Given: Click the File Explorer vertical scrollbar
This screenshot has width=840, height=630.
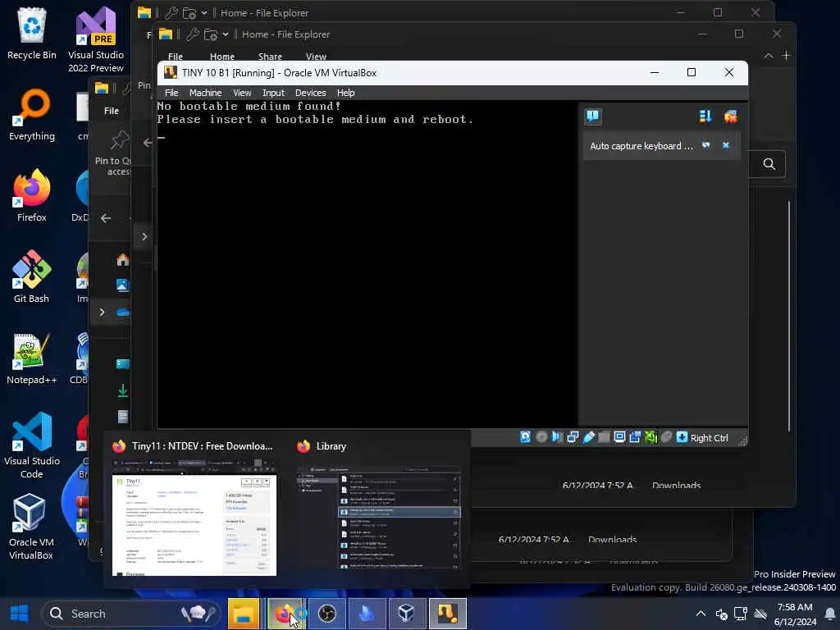Looking at the screenshot, I should coord(788,316).
